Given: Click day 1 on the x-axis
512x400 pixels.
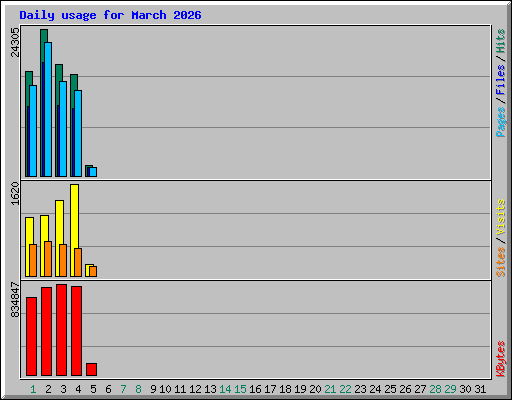Looking at the screenshot, I should (x=33, y=389).
